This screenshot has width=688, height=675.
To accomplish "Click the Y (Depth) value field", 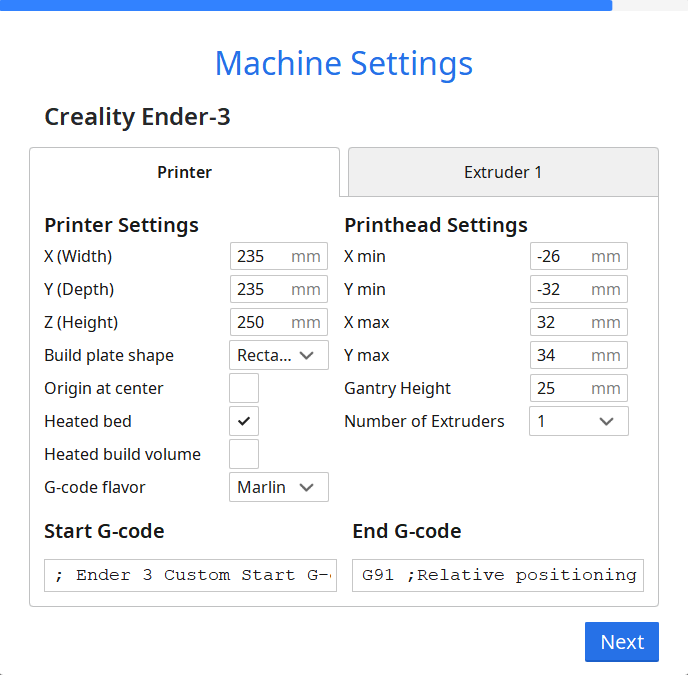I will coord(279,289).
